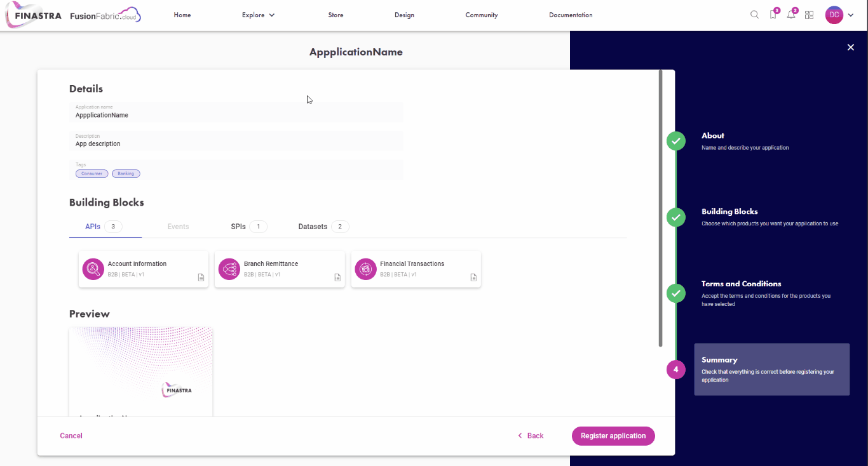The height and width of the screenshot is (466, 868).
Task: Click the vertical scrollbar of summary panel
Action: (660, 208)
